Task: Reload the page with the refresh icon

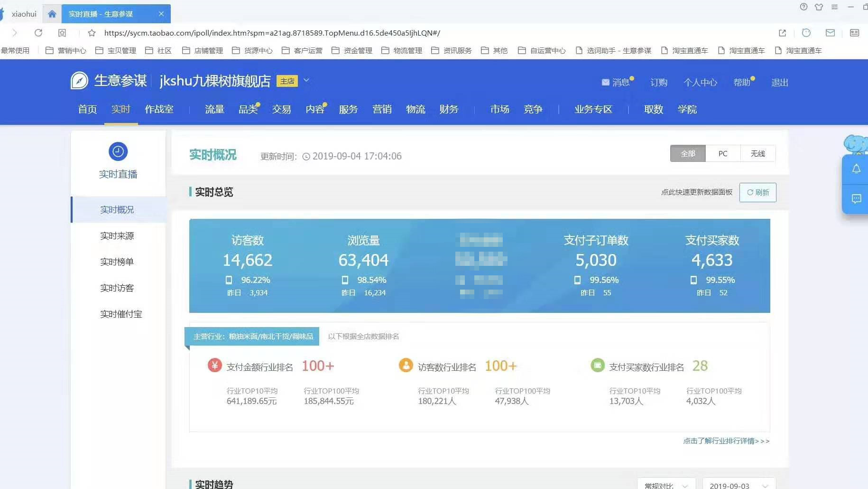Action: (x=38, y=33)
